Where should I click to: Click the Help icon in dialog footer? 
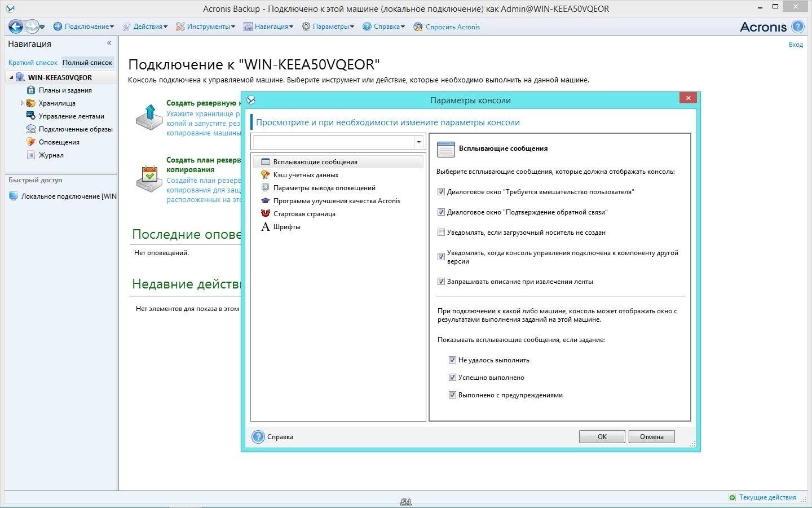pos(258,436)
